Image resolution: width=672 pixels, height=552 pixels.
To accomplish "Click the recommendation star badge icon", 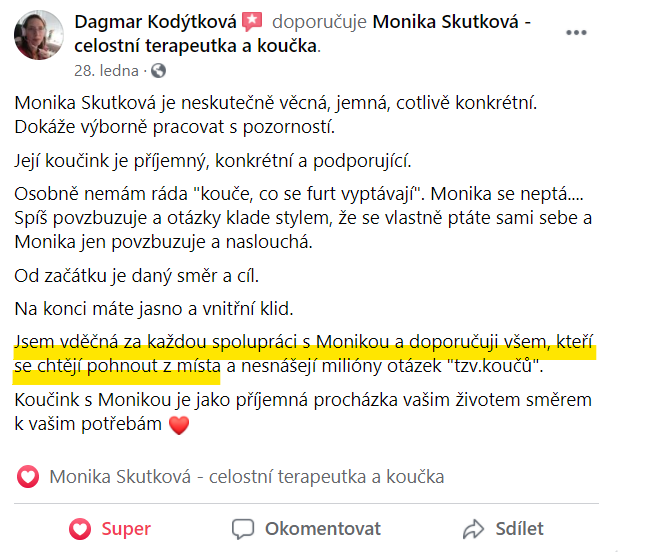I will coord(252,22).
